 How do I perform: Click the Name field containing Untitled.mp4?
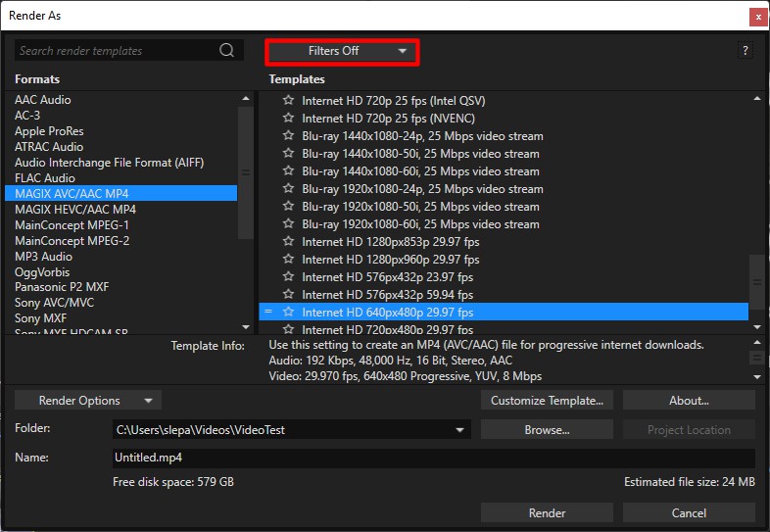click(431, 458)
